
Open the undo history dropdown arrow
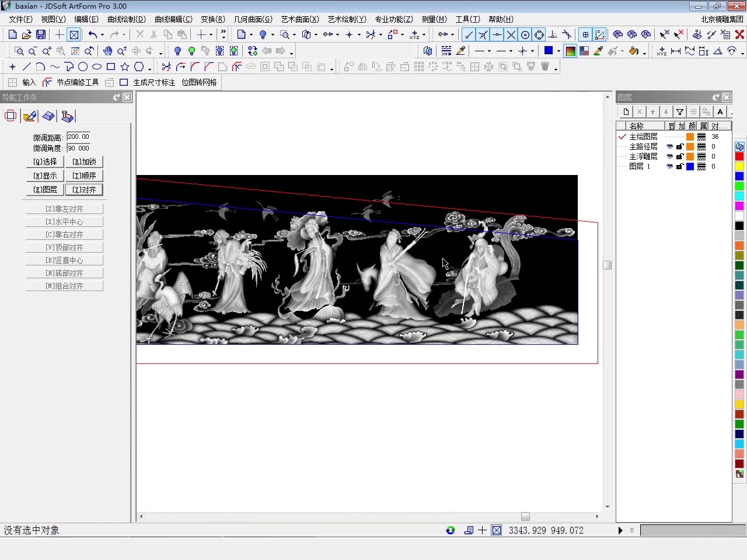pos(102,35)
